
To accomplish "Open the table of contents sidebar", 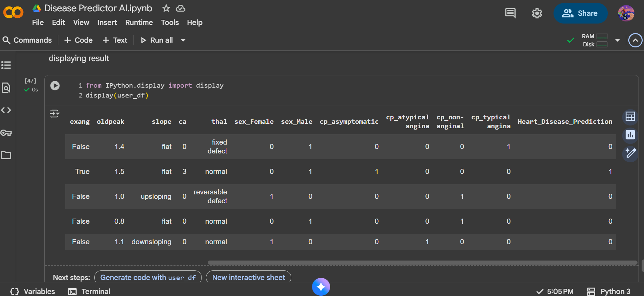I will click(x=6, y=65).
